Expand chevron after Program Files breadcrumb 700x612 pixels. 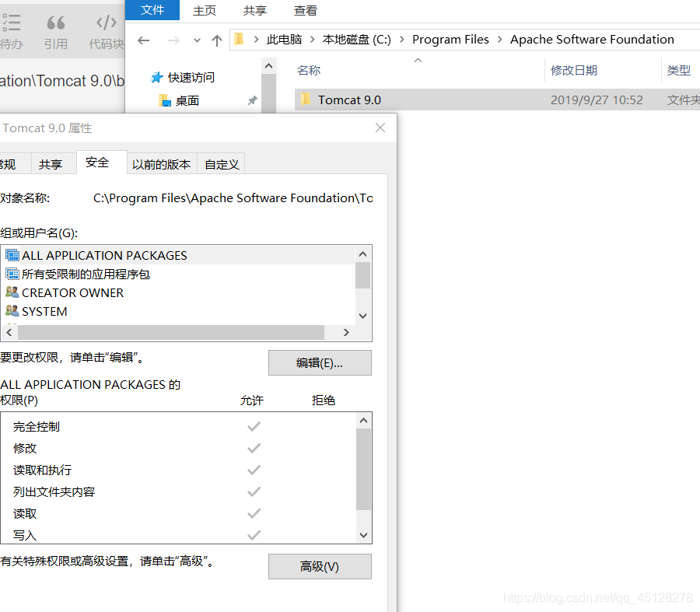500,40
